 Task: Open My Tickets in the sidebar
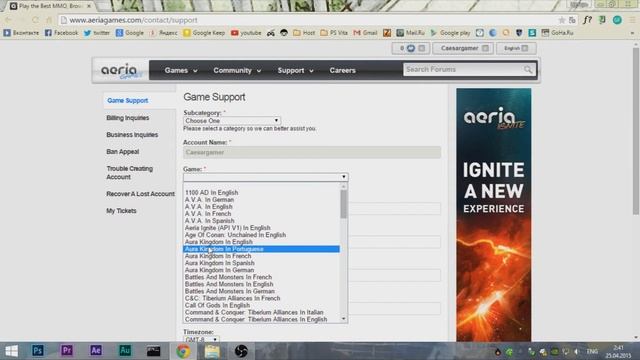(x=121, y=211)
